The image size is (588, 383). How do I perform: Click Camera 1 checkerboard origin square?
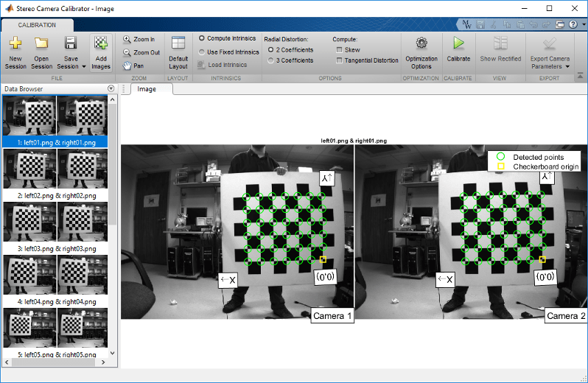coord(323,259)
